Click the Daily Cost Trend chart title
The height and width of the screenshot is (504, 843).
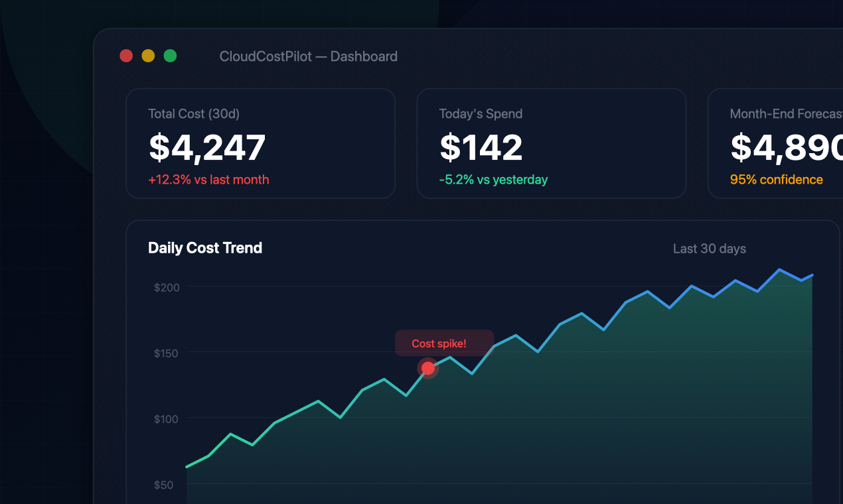pyautogui.click(x=204, y=247)
